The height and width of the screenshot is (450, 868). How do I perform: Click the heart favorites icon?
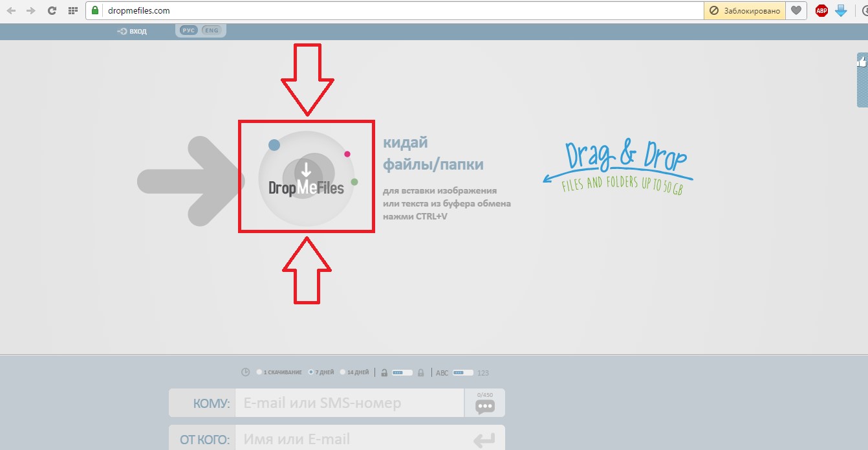(x=796, y=10)
